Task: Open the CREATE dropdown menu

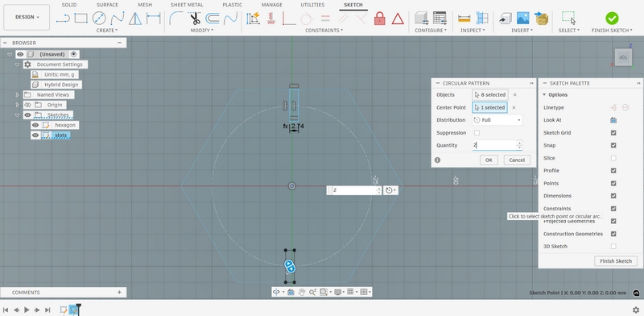Action: coord(107,31)
